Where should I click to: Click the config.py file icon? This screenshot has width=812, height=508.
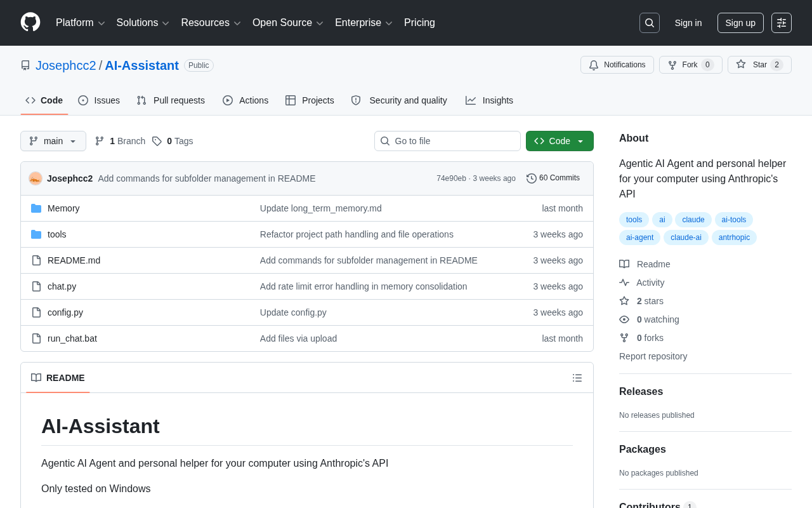(36, 312)
